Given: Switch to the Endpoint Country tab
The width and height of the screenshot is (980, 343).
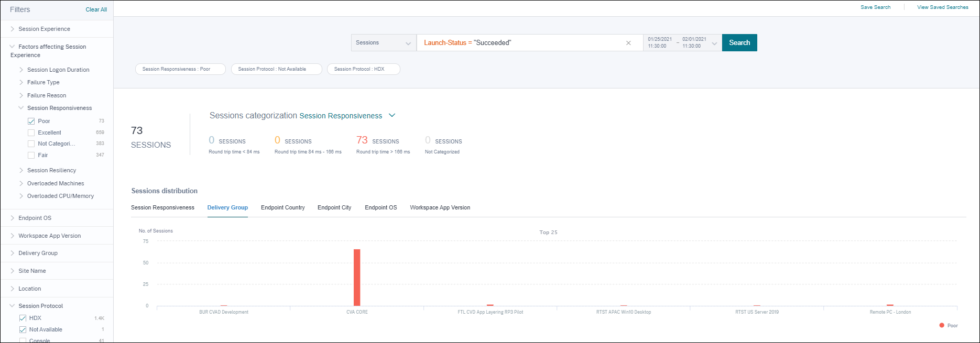Looking at the screenshot, I should pyautogui.click(x=282, y=208).
